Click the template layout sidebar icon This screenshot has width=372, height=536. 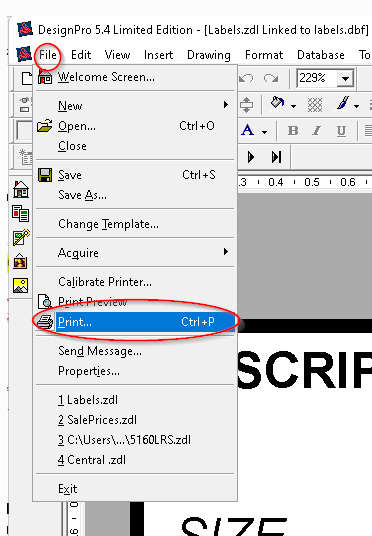(21, 214)
